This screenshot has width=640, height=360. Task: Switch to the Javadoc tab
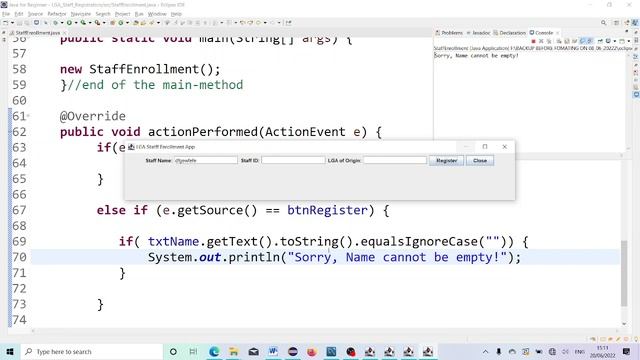coord(478,33)
